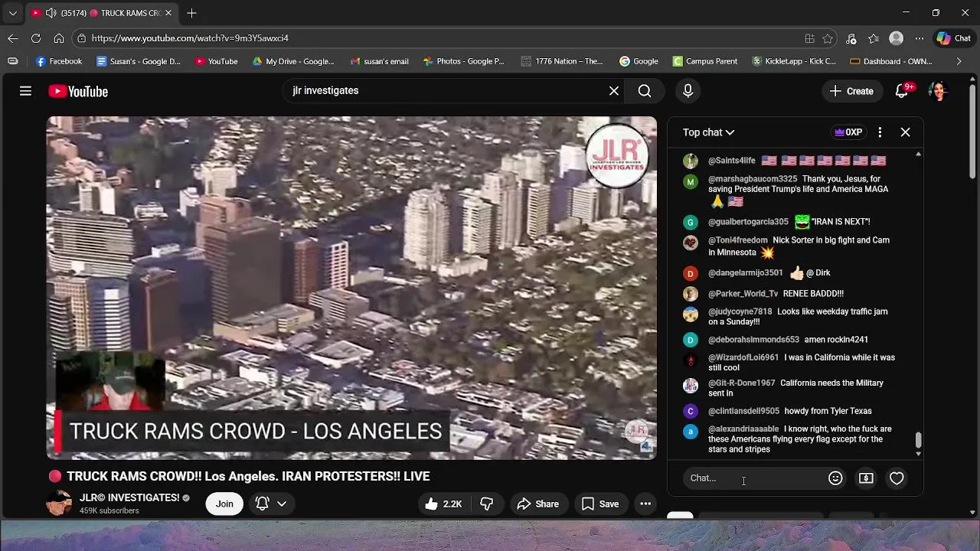Open the 0XP channel points badge

click(x=848, y=132)
